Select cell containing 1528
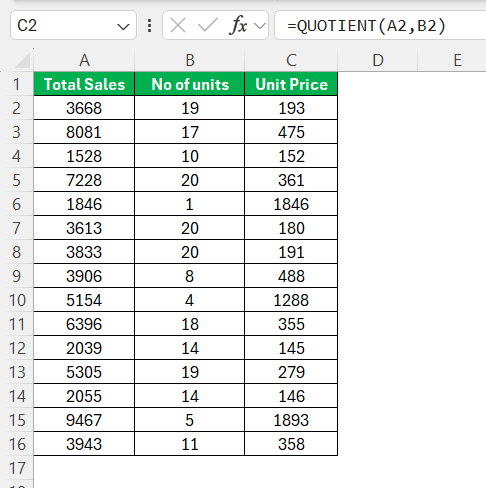The width and height of the screenshot is (486, 488). click(84, 156)
